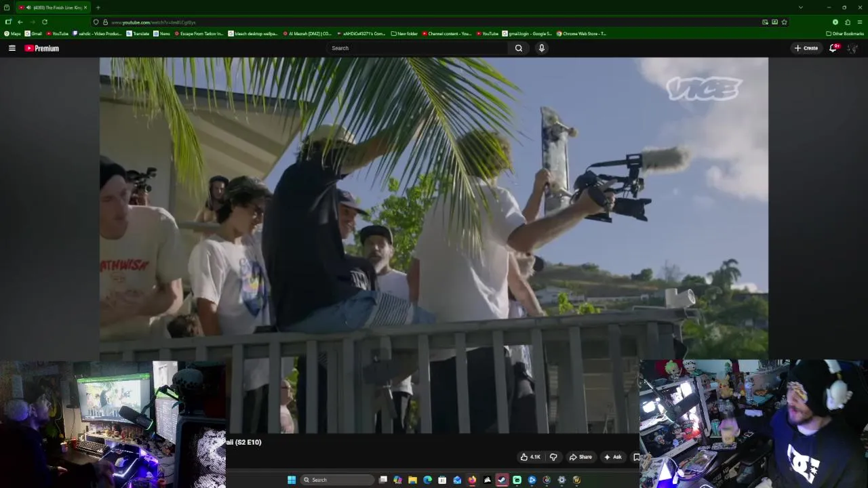Open Windows Start menu
Viewport: 868px width, 488px height.
[x=292, y=480]
